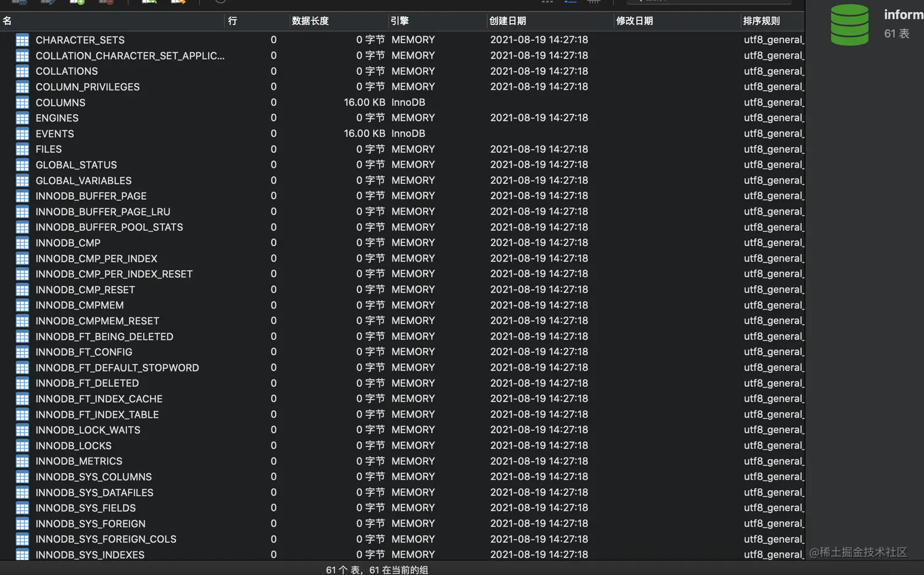The height and width of the screenshot is (575, 924).
Task: Click the table icon beside INNODB_FT_CONFIG
Action: click(x=22, y=352)
